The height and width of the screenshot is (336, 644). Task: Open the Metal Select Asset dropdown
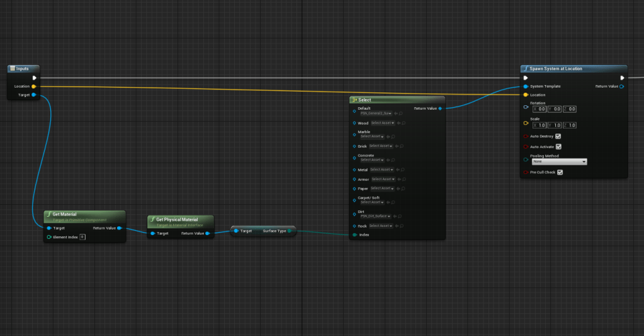(x=381, y=170)
